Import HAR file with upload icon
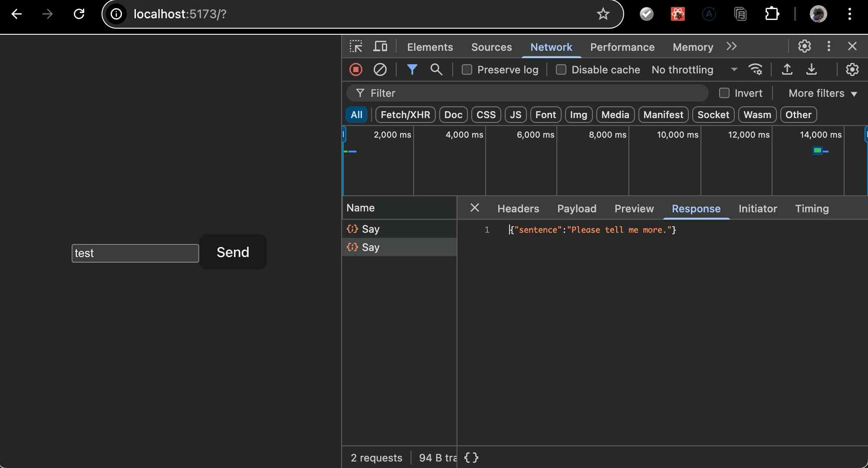Screen dimensions: 868x468 (787, 69)
